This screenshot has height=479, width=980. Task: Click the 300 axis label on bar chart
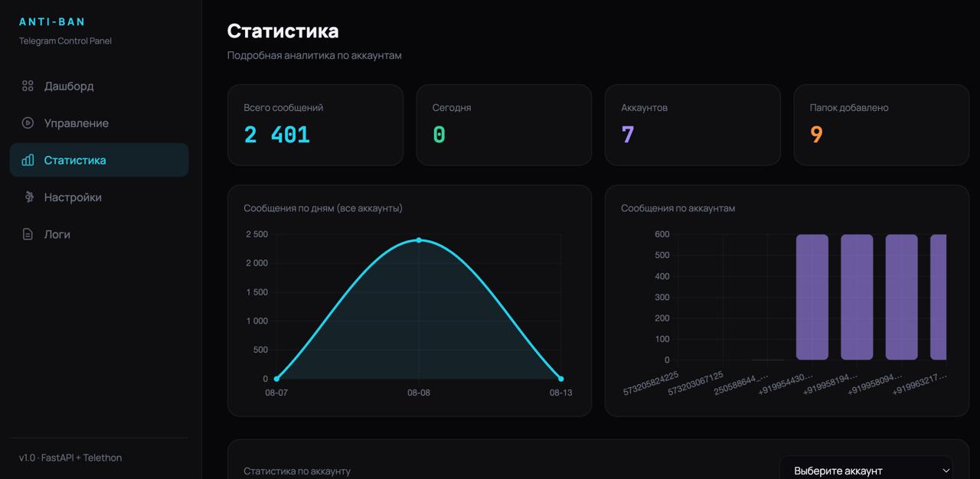661,297
